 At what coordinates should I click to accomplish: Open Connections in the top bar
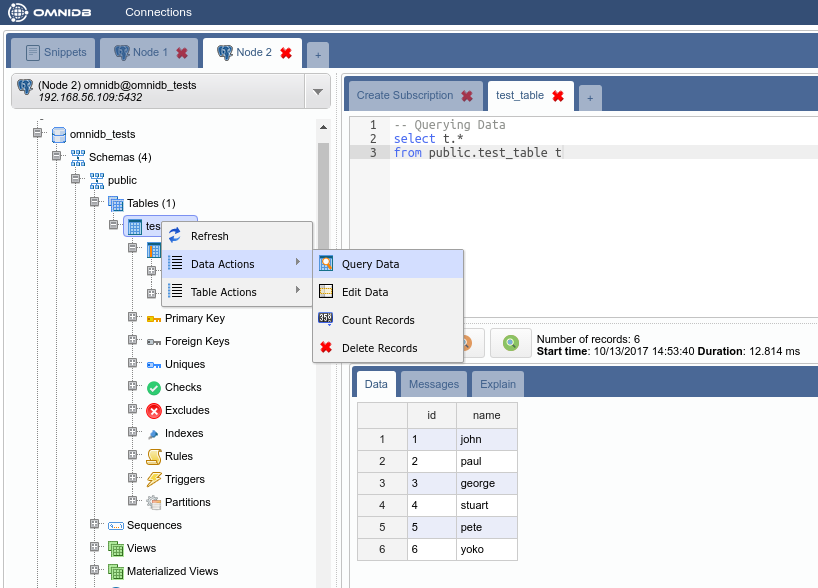click(158, 12)
